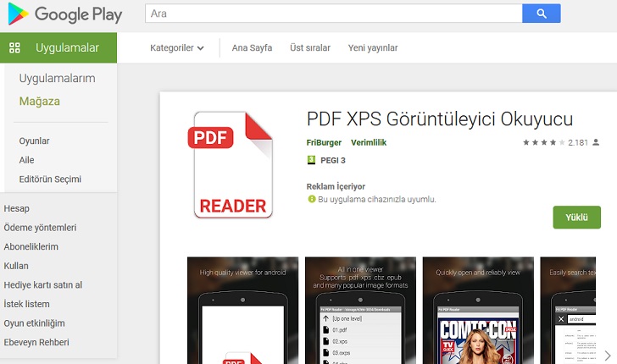Open the Oyunlar sidebar link

(34, 141)
